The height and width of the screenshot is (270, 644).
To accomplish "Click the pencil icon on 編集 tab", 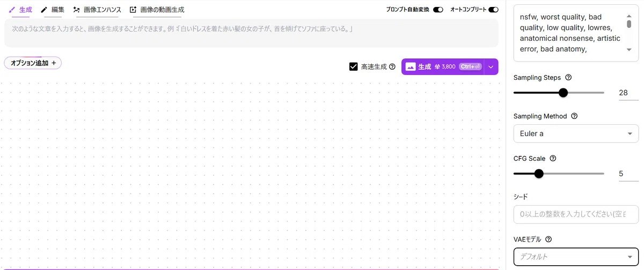I will tap(44, 10).
